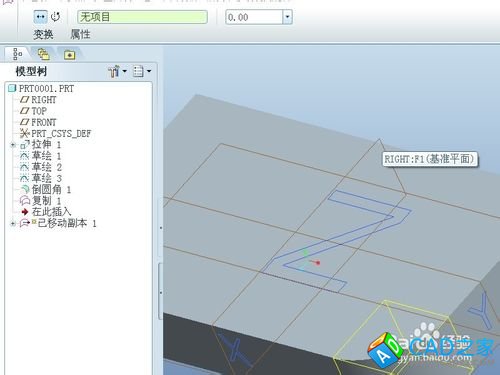This screenshot has height=375, width=500.
Task: Select the 草绘 3 sketch feature
Action: [46, 178]
